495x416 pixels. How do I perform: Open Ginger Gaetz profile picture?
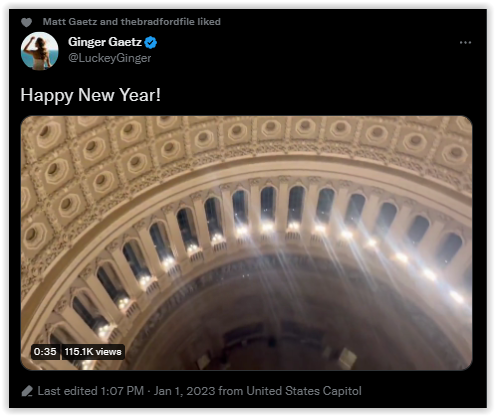(x=40, y=51)
